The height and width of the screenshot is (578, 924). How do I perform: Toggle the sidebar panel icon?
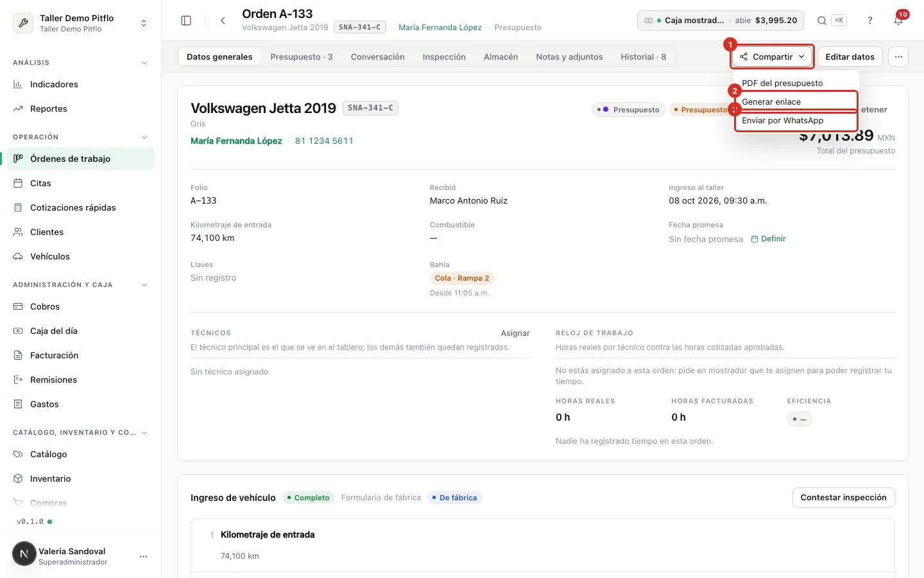tap(186, 21)
